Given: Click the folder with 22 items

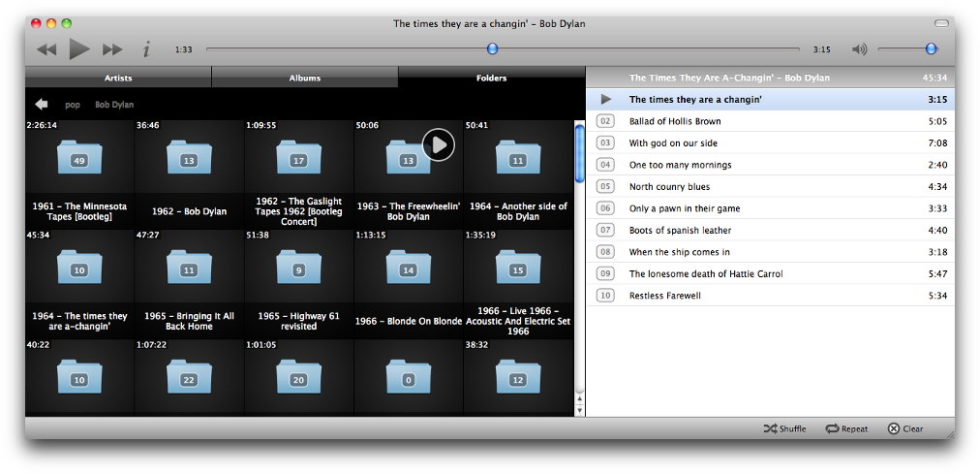Looking at the screenshot, I should (190, 377).
